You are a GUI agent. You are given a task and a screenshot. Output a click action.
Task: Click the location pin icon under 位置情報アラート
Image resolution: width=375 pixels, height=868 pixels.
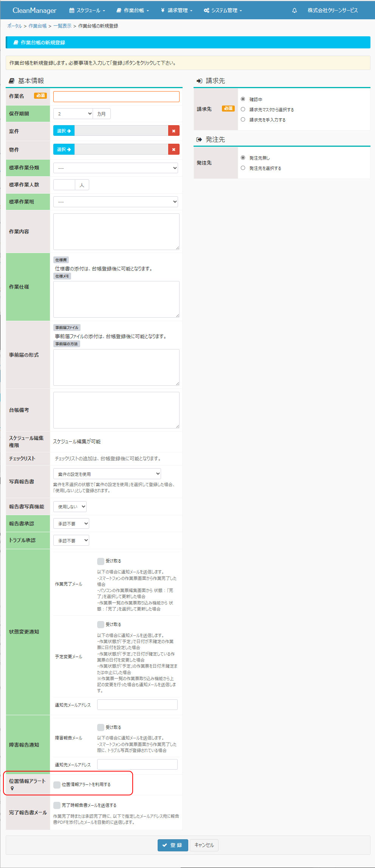coord(12,789)
